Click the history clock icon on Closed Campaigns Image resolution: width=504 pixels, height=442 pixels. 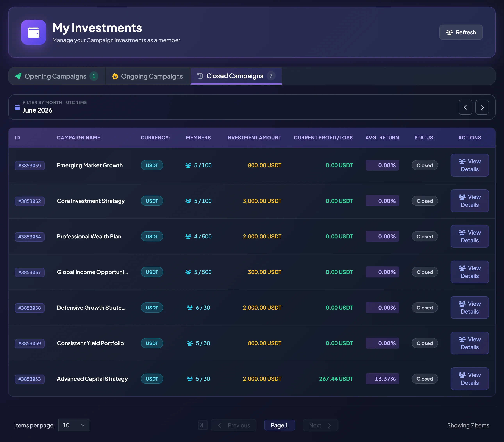tap(200, 76)
